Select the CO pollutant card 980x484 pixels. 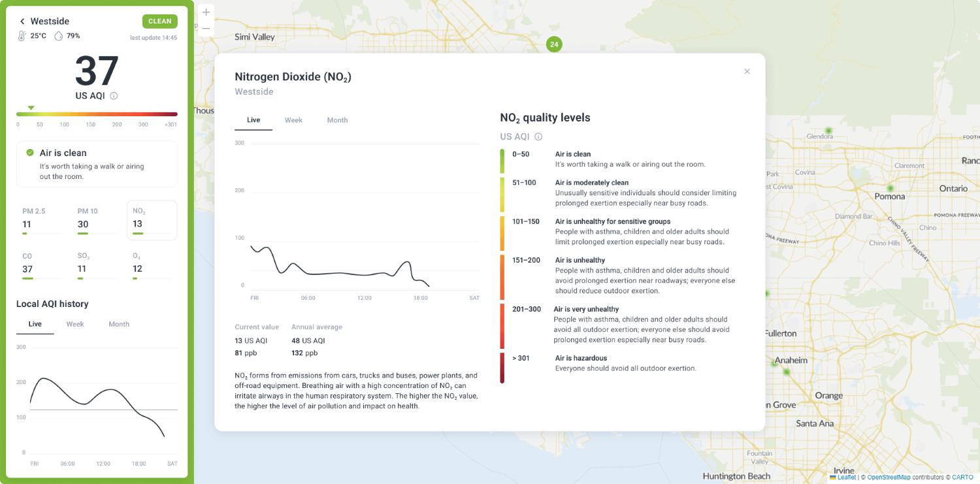(x=42, y=265)
